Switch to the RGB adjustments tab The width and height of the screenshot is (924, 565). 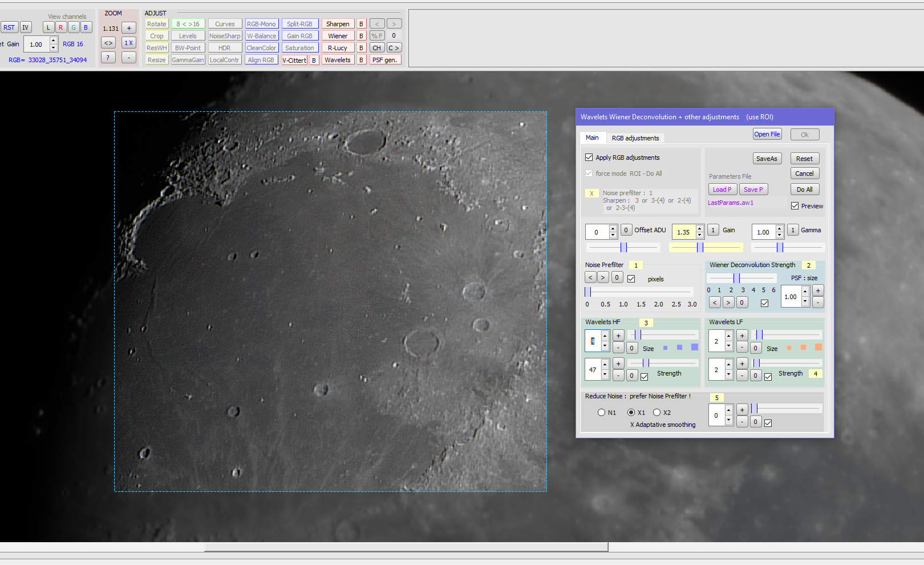pyautogui.click(x=635, y=138)
